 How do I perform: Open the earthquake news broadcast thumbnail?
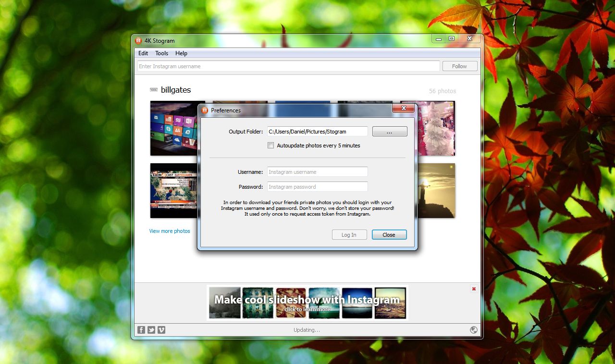pyautogui.click(x=174, y=191)
